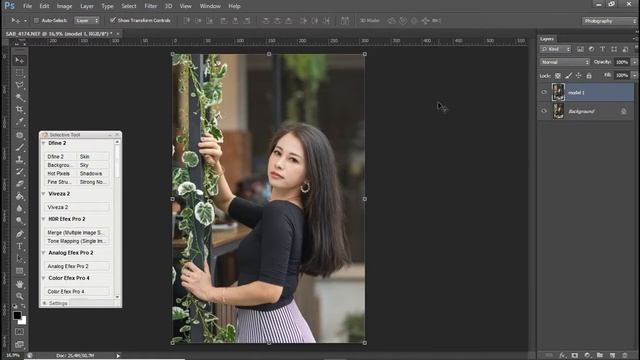Click the lock transparent pixels icon

558,76
